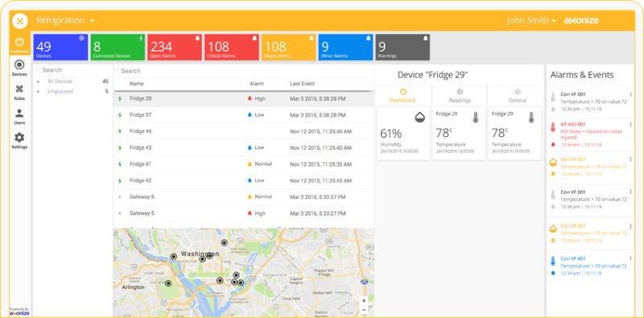Select the Fridge 37 row
The image size is (644, 318).
(x=244, y=115)
